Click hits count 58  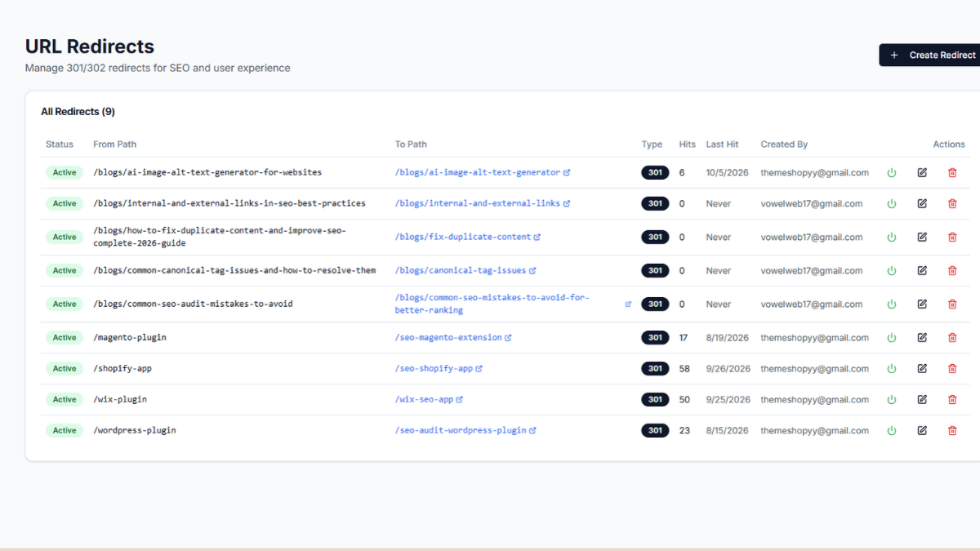[x=684, y=368]
